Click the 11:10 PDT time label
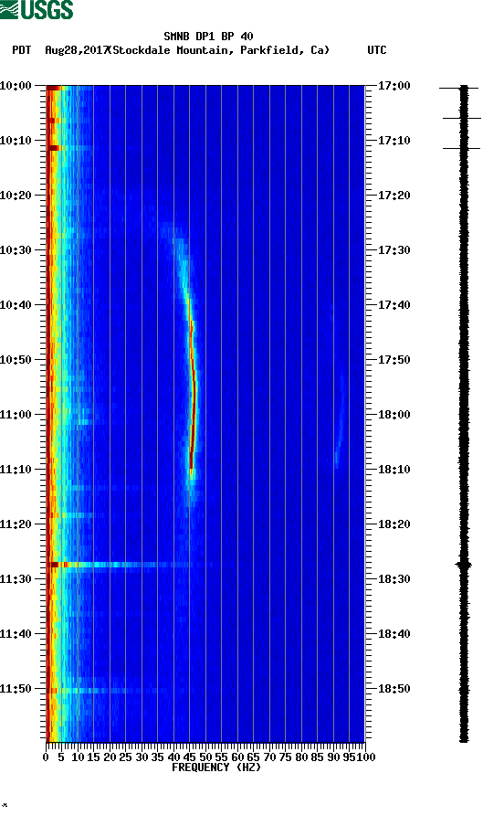Screen dimensions: 504x815 click(16, 470)
